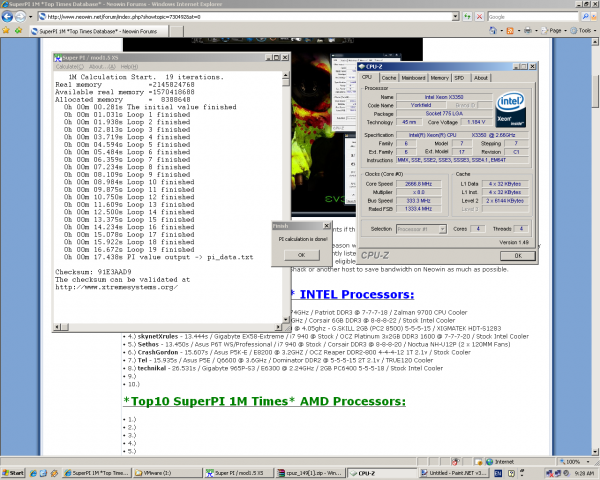Open the Favorites Center star icon

6,31
